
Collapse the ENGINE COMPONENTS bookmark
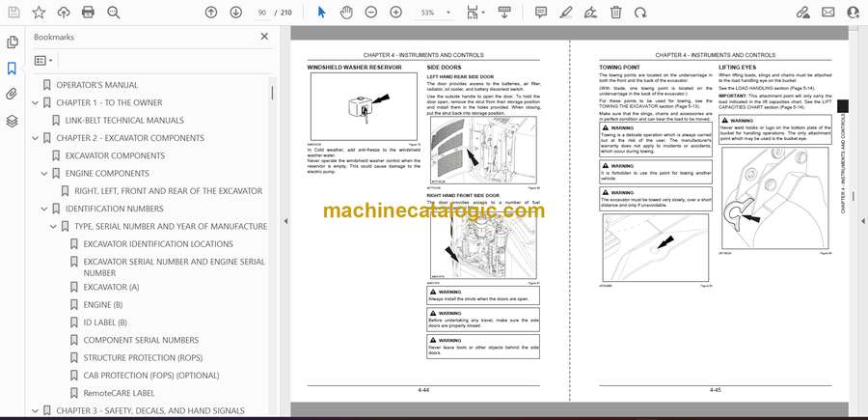click(x=44, y=174)
